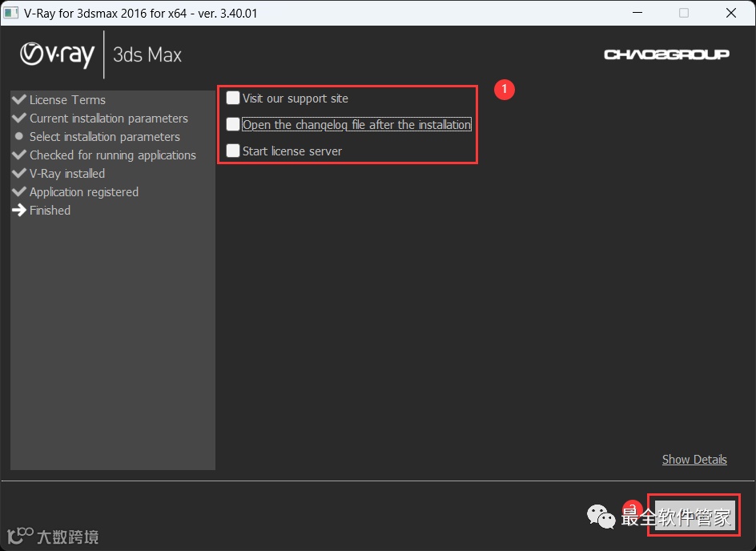
Task: Click the checkmark icon beside License Terms
Action: (x=19, y=99)
